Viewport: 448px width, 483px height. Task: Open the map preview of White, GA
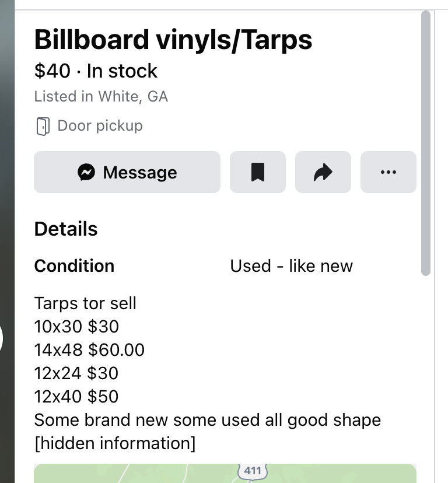(x=225, y=474)
